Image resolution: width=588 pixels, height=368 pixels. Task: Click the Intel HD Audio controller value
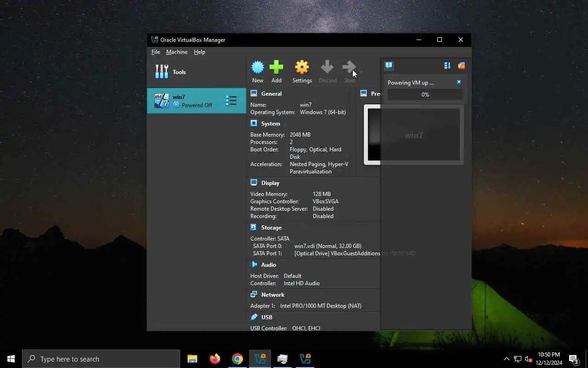[x=302, y=283]
